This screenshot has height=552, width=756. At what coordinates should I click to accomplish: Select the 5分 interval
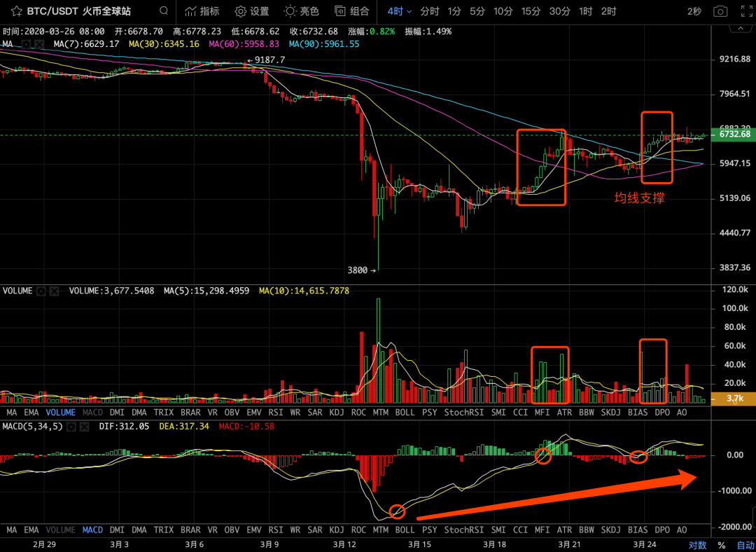click(x=477, y=11)
